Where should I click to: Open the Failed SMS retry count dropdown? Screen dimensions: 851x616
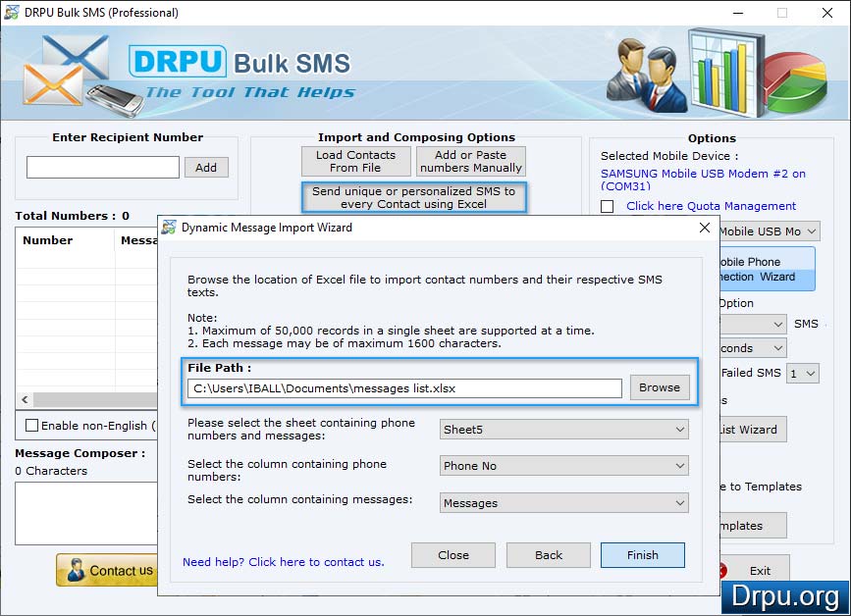(803, 373)
